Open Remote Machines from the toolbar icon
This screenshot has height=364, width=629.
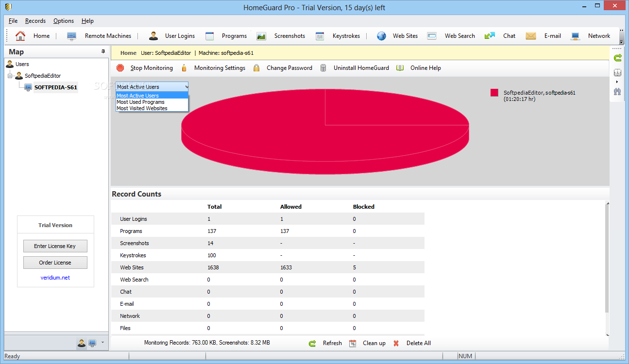(x=71, y=36)
